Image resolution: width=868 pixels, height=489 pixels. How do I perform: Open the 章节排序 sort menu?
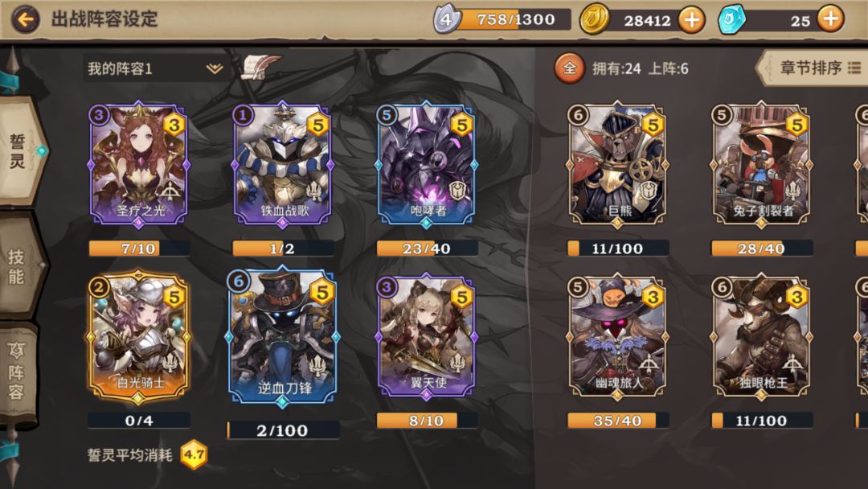click(x=813, y=68)
